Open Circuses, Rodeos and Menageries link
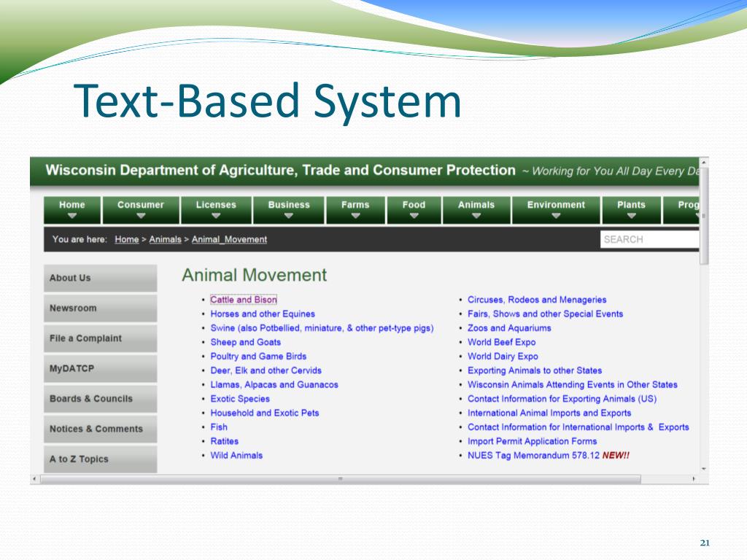This screenshot has height=560, width=747. 537,300
